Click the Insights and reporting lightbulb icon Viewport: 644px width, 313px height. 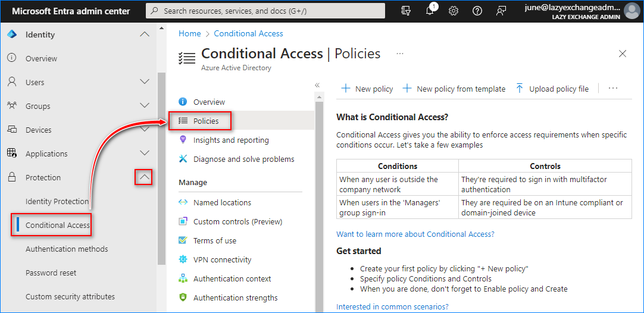coord(183,140)
